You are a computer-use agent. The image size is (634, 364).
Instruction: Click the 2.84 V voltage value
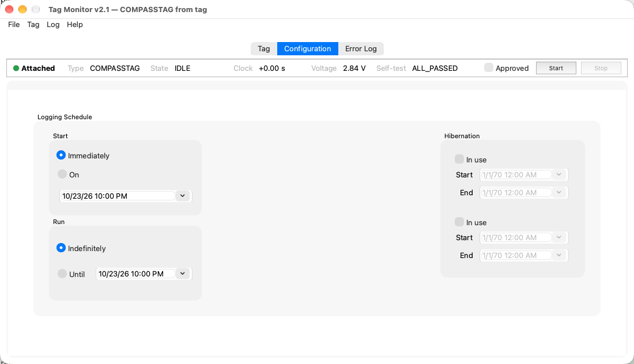point(354,69)
